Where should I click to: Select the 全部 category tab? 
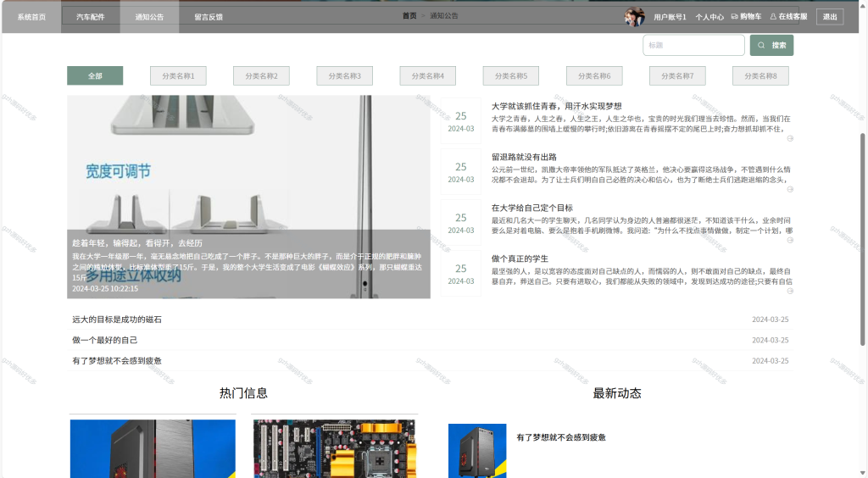point(95,75)
